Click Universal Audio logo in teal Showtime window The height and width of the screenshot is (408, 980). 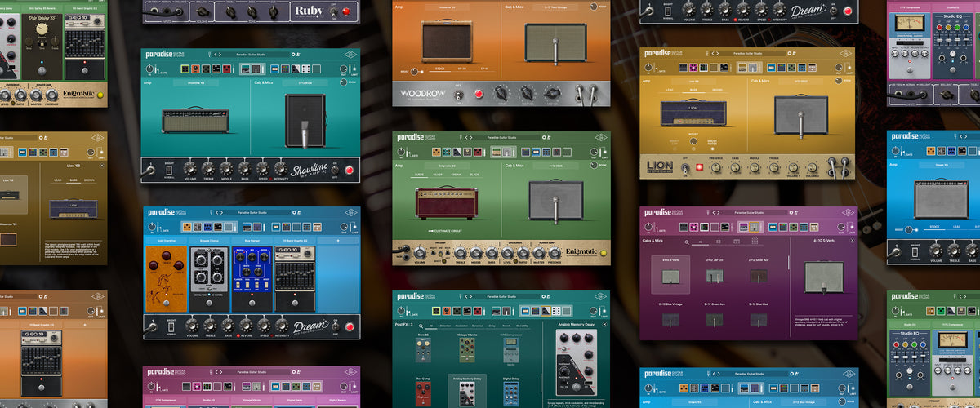tap(350, 55)
